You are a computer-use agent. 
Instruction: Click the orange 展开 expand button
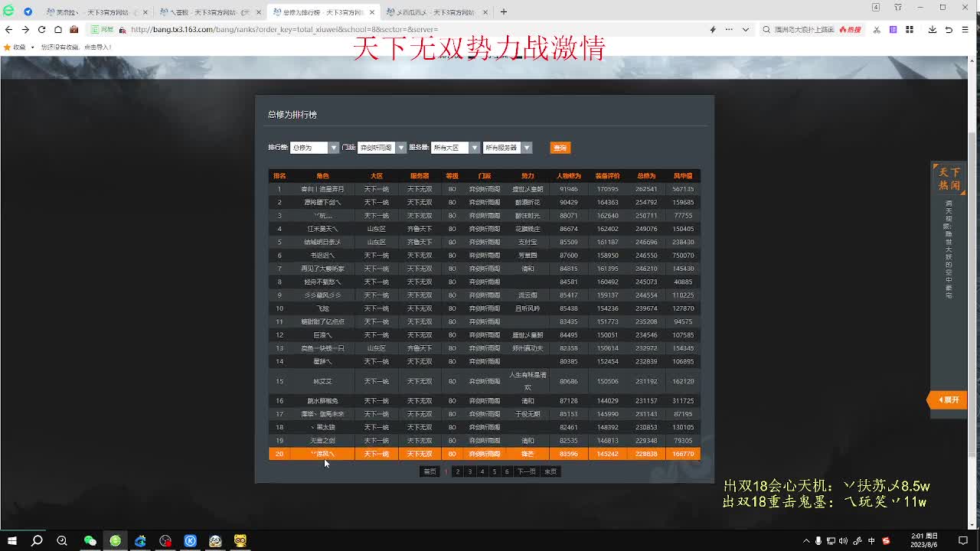pos(948,399)
